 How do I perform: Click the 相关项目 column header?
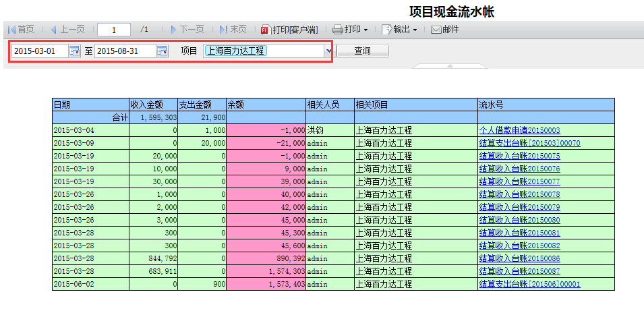coord(416,105)
